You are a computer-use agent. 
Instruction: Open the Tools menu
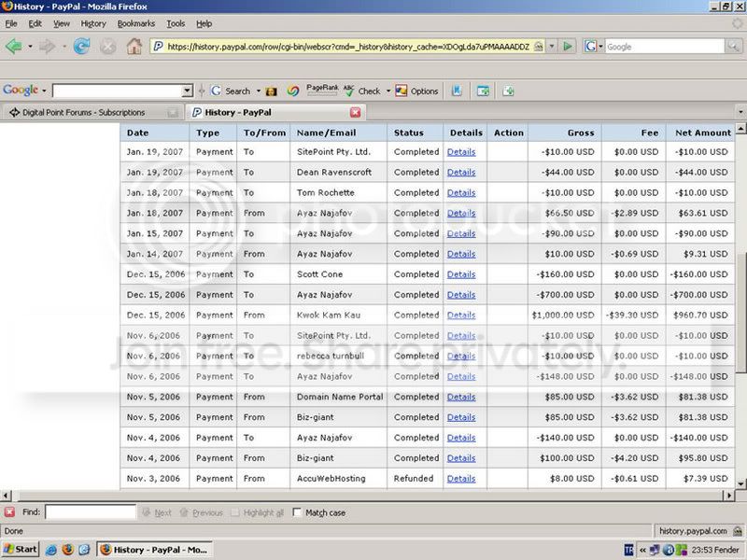tap(176, 23)
